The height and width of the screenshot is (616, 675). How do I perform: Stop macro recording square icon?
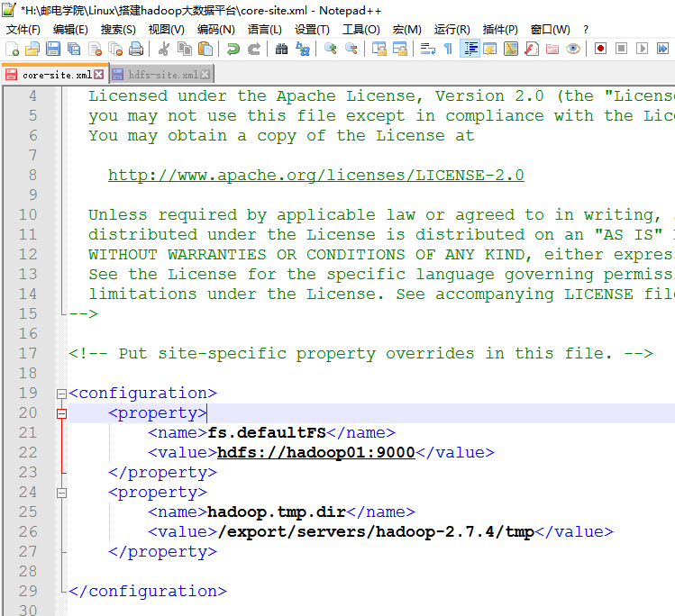click(x=621, y=49)
